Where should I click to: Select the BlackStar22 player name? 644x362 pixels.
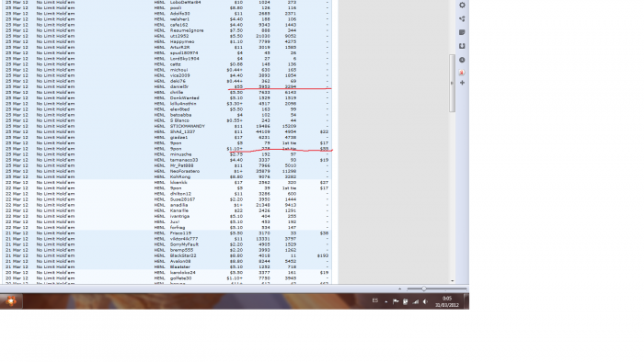pyautogui.click(x=183, y=255)
